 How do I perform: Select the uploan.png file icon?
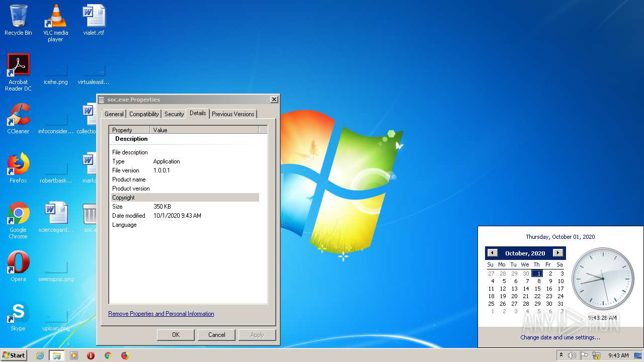click(x=55, y=320)
